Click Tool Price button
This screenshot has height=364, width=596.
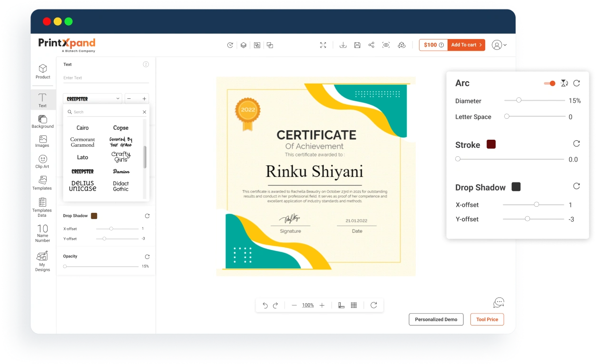point(487,319)
